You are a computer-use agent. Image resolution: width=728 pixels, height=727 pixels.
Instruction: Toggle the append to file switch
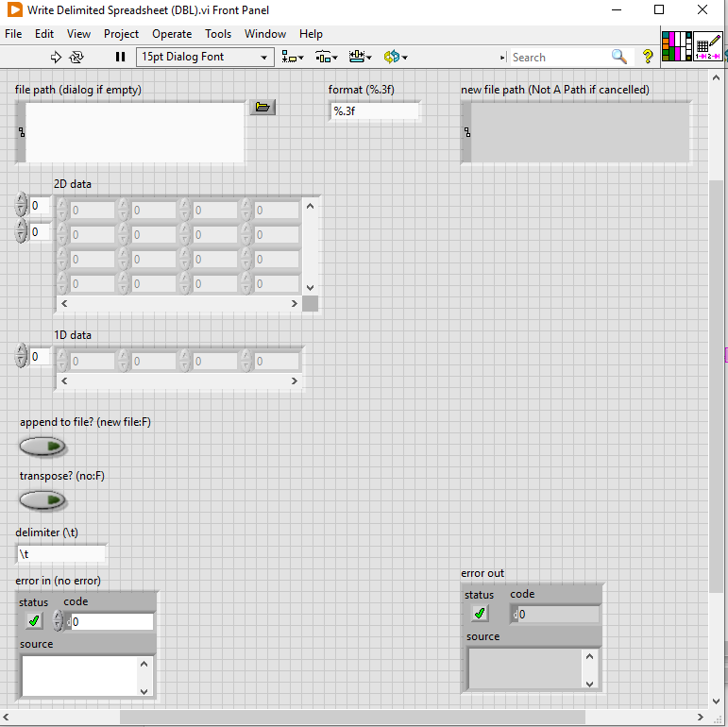pyautogui.click(x=42, y=447)
